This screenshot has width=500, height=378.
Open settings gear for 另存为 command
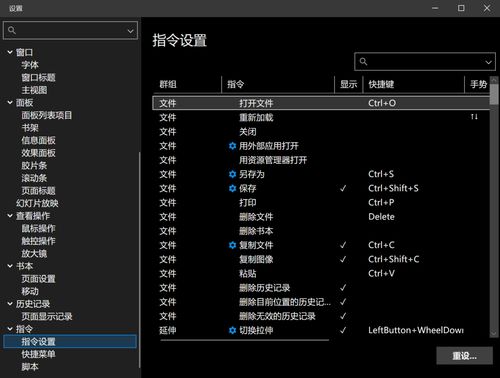click(x=232, y=174)
